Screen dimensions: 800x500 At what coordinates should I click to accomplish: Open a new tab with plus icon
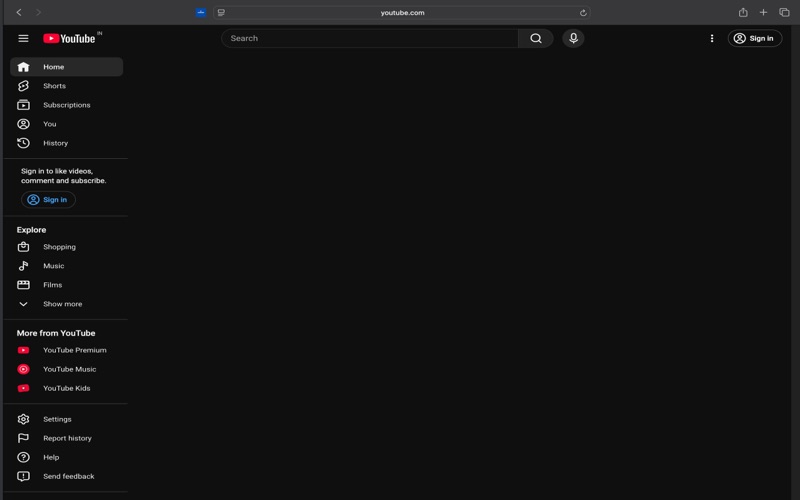tap(763, 12)
